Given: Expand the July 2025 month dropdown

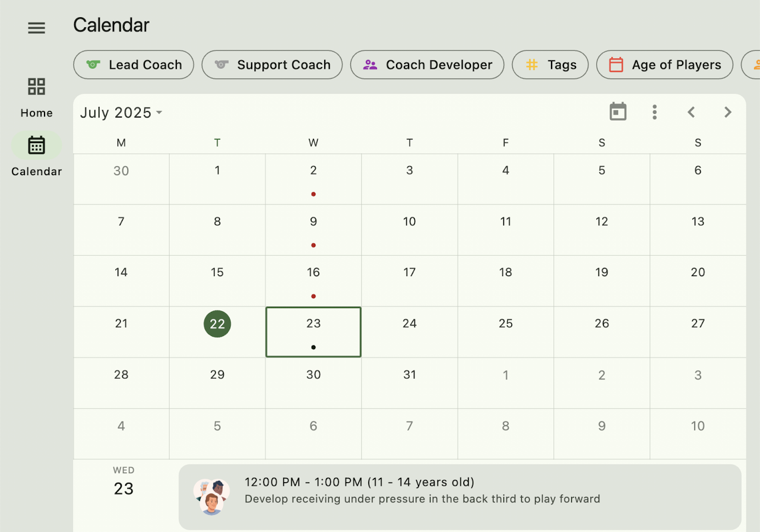Looking at the screenshot, I should coord(122,113).
